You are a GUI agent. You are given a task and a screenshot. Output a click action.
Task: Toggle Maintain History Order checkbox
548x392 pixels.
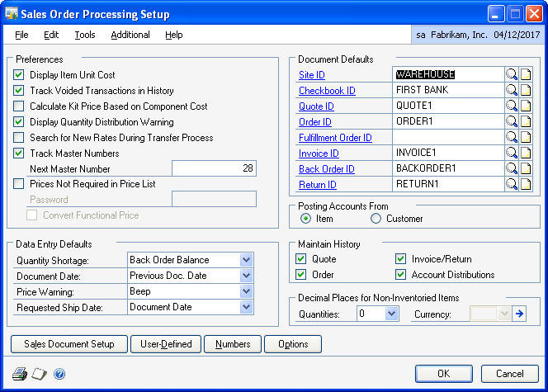(x=300, y=275)
